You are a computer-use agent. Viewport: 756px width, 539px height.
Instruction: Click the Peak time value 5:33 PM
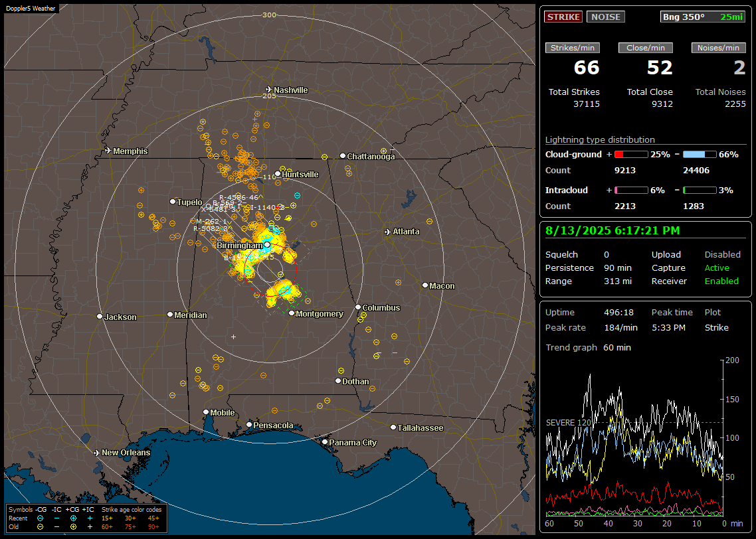click(x=668, y=327)
